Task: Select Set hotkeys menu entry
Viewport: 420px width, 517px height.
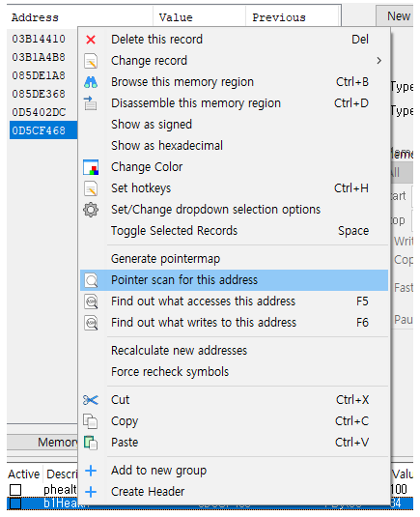Action: tap(235, 188)
